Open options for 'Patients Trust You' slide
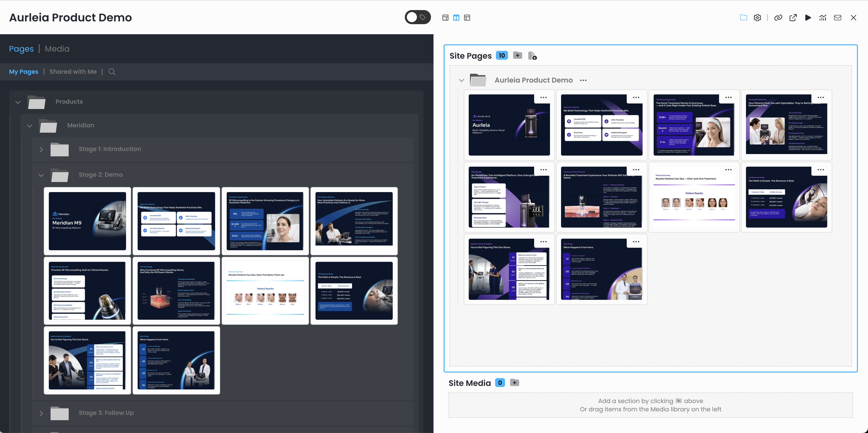 point(820,97)
